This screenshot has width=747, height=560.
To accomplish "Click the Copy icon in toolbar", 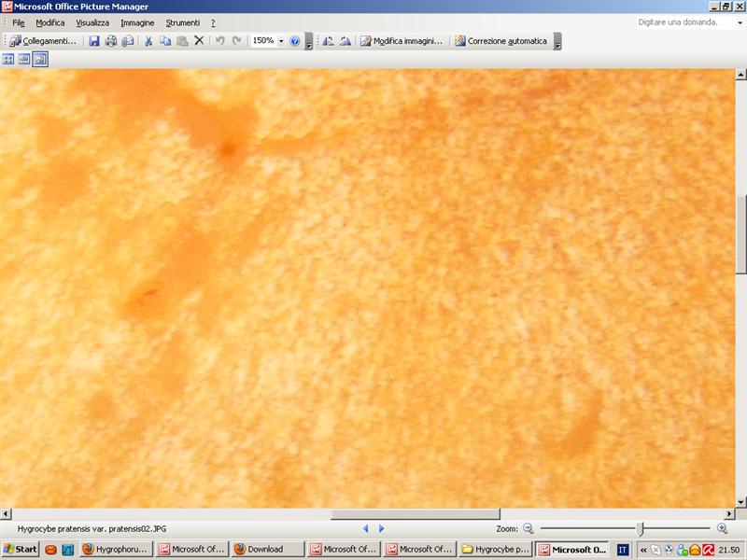I will [165, 41].
